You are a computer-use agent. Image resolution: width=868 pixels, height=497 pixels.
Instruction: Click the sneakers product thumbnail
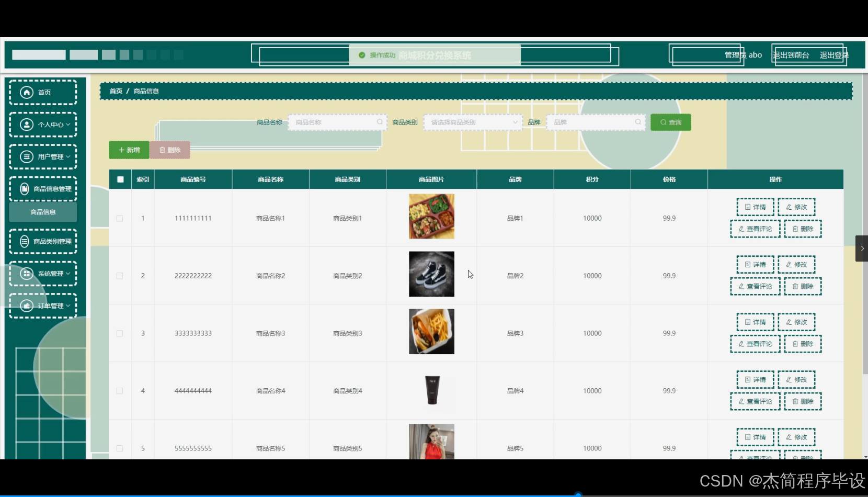[431, 274]
